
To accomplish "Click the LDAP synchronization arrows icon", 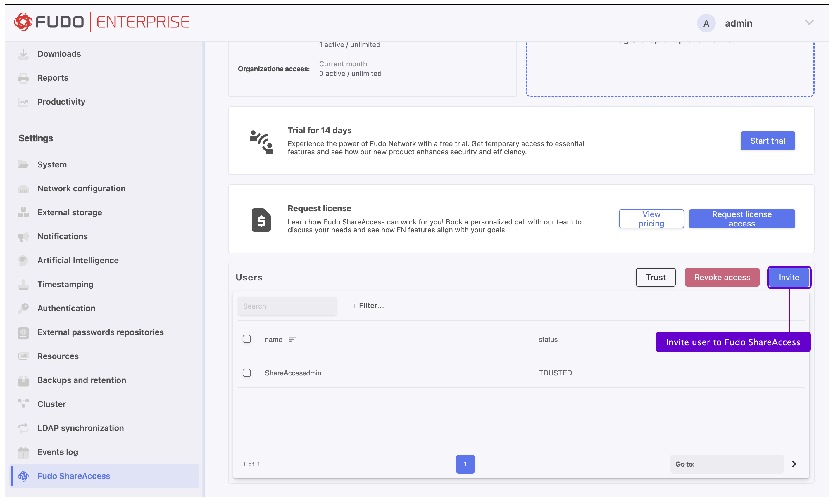I will coord(23,428).
